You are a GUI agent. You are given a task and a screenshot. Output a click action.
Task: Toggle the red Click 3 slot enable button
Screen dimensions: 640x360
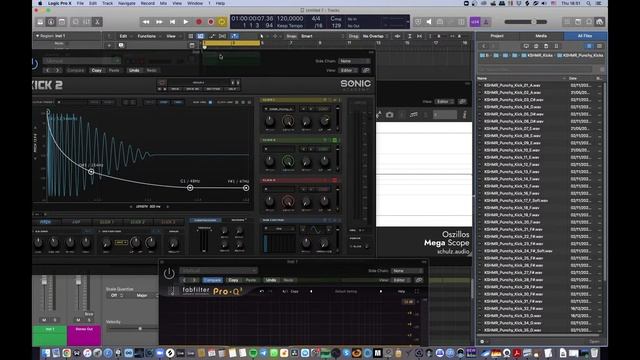(x=335, y=180)
